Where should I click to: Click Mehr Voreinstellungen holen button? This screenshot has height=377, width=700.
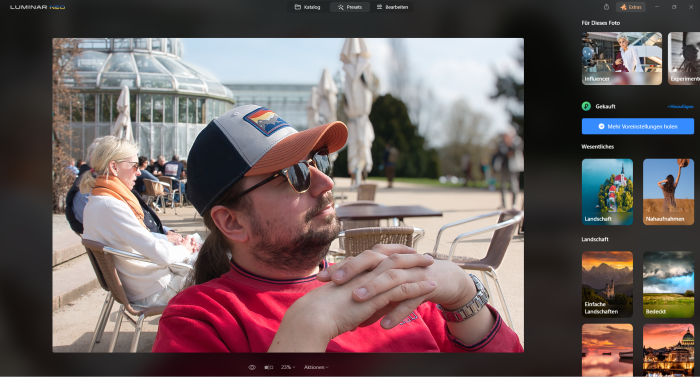pos(638,126)
